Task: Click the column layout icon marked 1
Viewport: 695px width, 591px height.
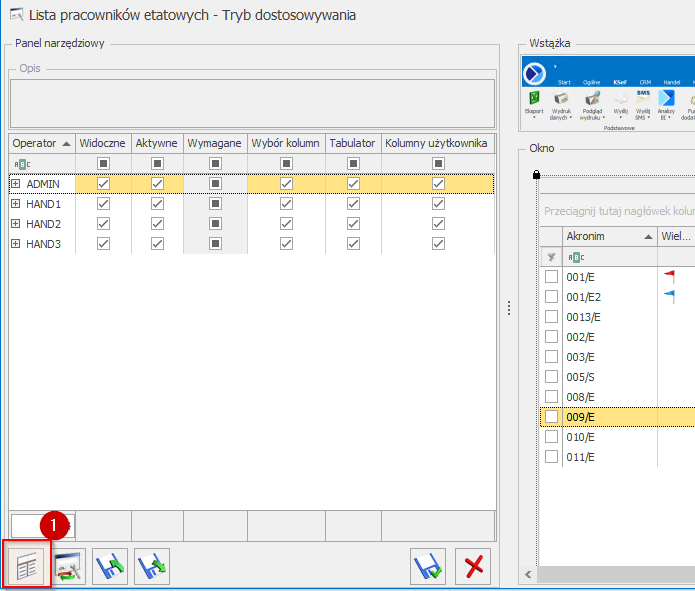Action: coord(27,565)
